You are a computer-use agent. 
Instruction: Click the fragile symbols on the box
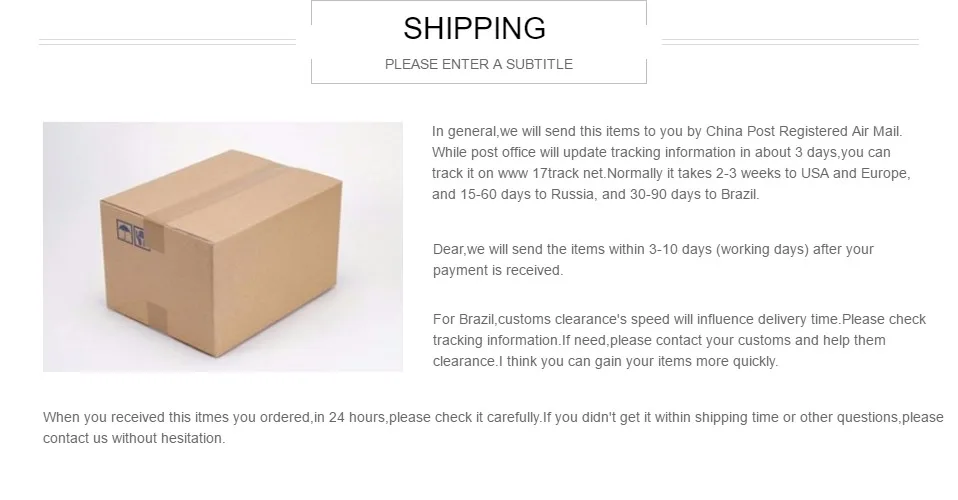pos(132,234)
